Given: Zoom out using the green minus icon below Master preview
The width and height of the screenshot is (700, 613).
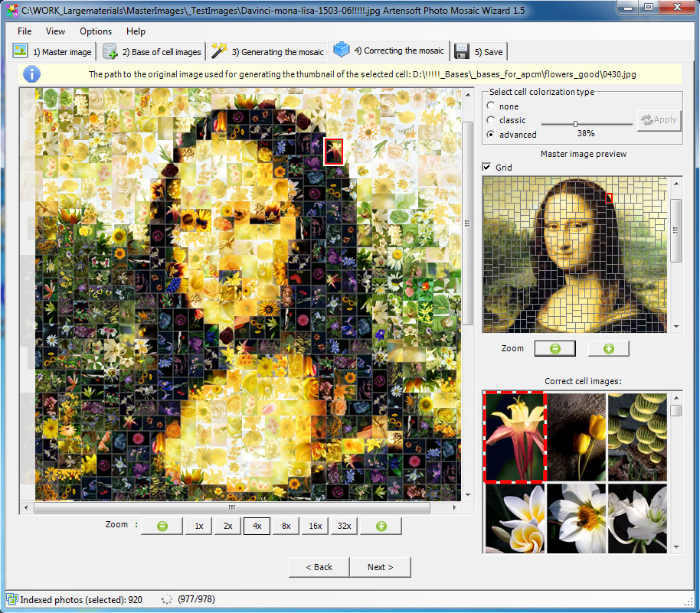Looking at the screenshot, I should (x=554, y=348).
